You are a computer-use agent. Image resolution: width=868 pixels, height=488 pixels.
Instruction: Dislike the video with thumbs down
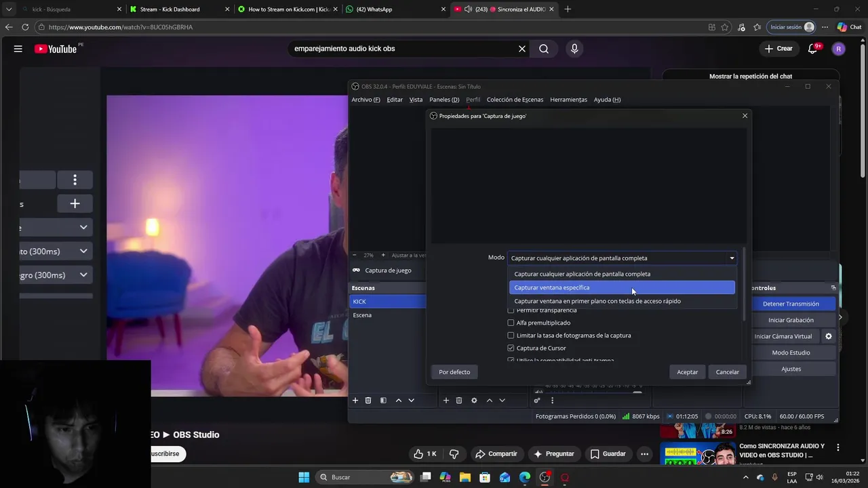point(454,453)
